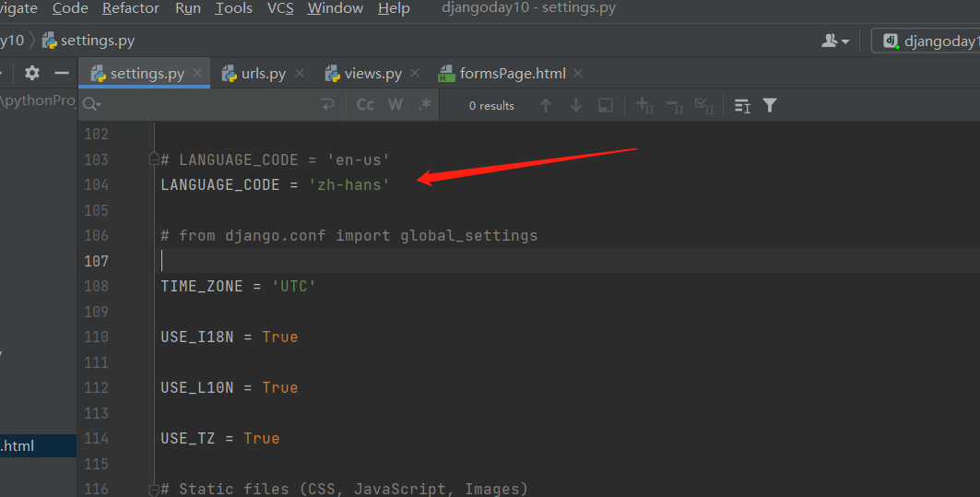The height and width of the screenshot is (497, 980).
Task: Click the USE_TZ variable
Action: tap(187, 438)
